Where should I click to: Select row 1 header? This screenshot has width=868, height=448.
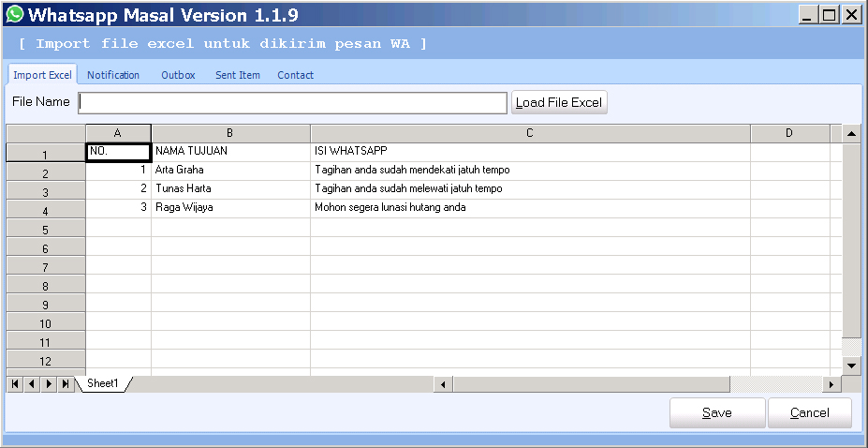point(46,153)
